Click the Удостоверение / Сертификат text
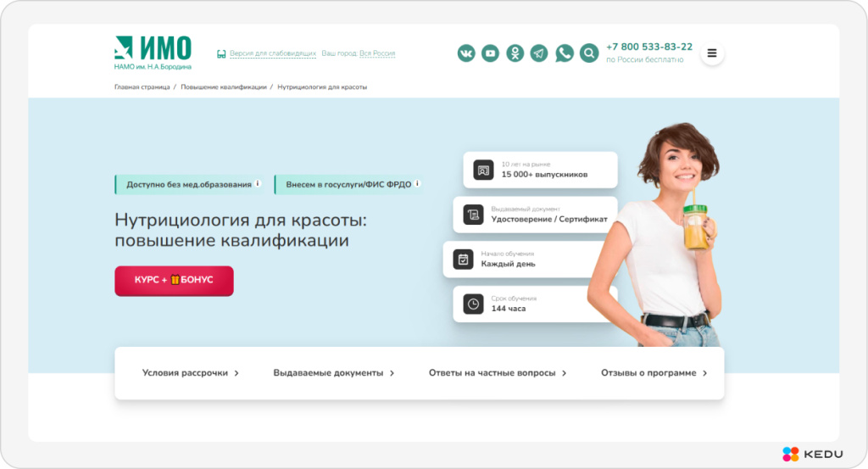Image resolution: width=868 pixels, height=469 pixels. [x=549, y=220]
